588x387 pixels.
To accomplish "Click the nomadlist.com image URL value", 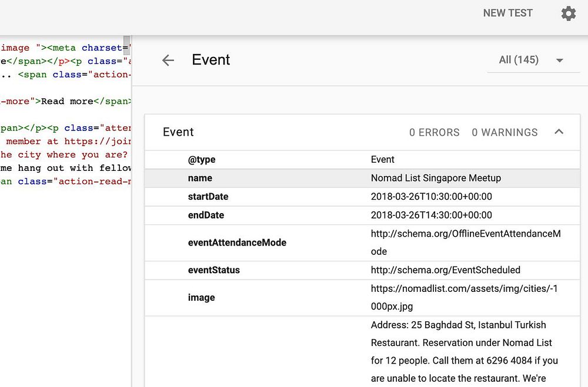I will (465, 298).
